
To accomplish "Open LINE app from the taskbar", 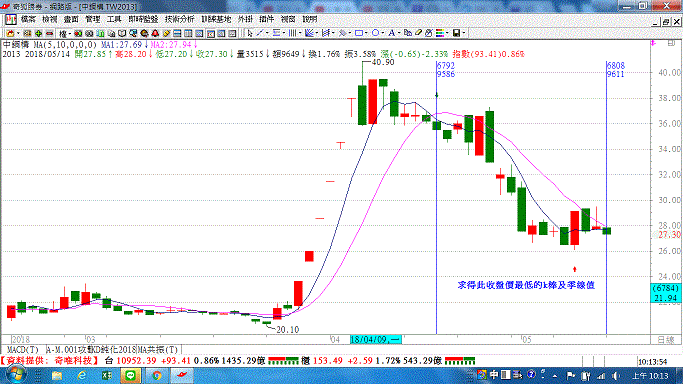I will pos(131,375).
